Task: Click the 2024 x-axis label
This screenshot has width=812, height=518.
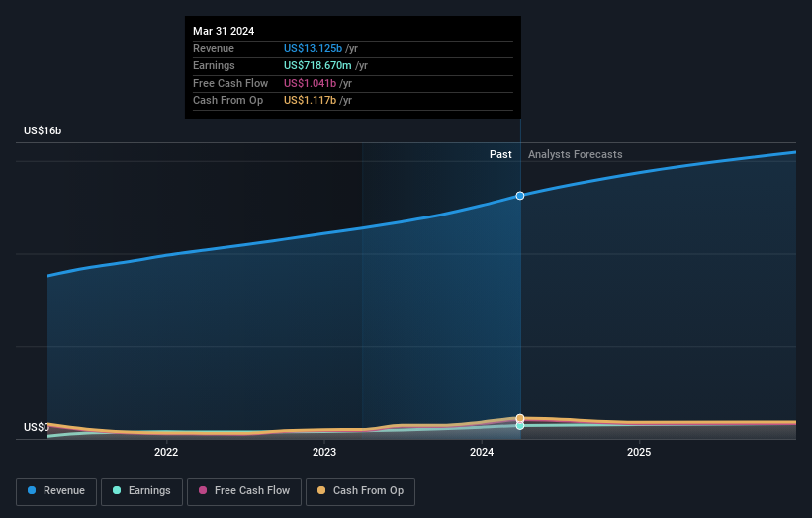Action: (482, 452)
